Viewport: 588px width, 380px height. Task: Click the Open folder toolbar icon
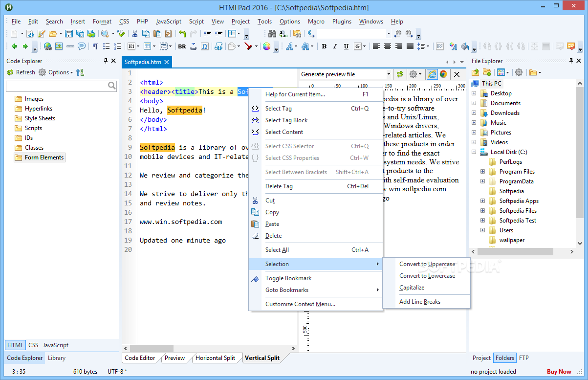click(52, 34)
